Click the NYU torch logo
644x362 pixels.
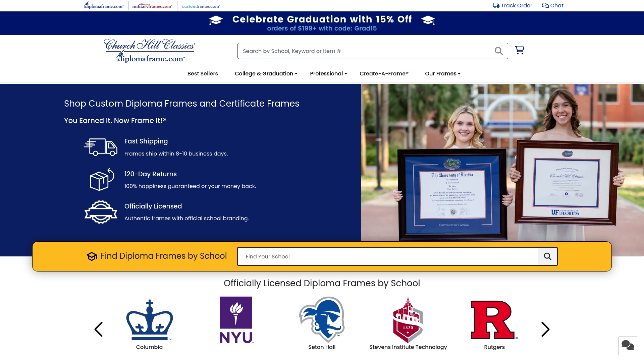(x=236, y=320)
